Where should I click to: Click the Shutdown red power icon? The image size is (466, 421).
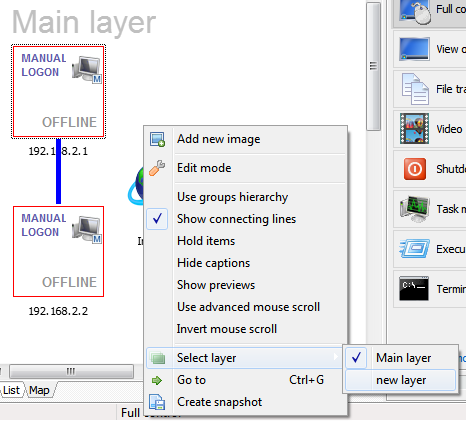coord(415,169)
